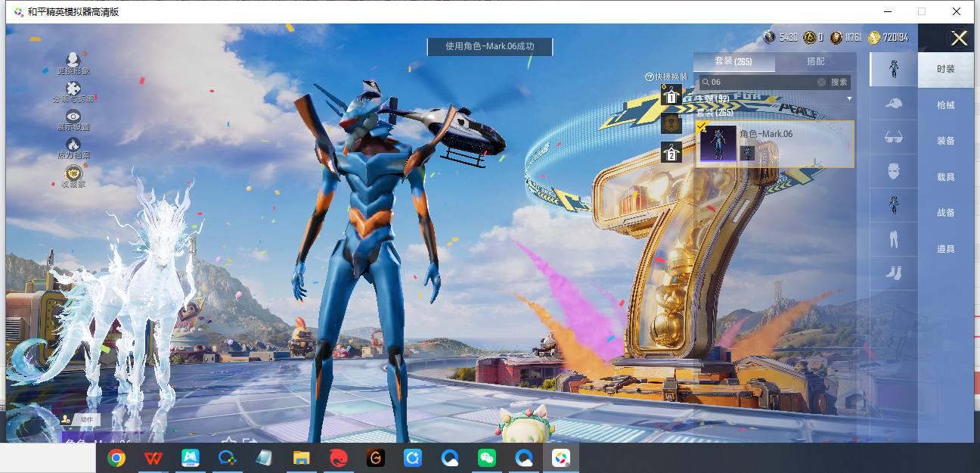Select the cap headwear category icon
The image size is (980, 473).
point(893,104)
